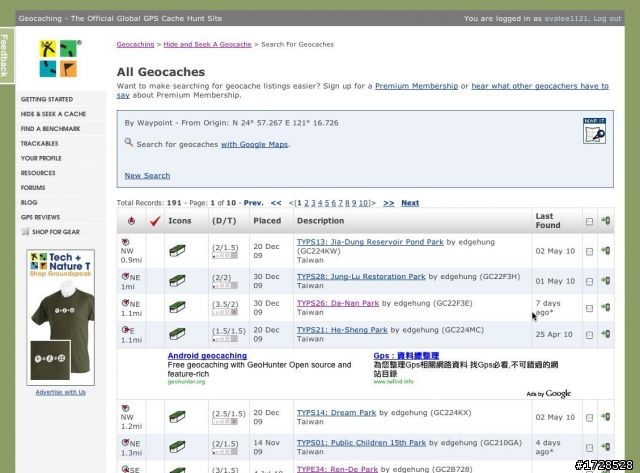The width and height of the screenshot is (640, 473).
Task: Open Find a Benchmark menu item
Action: pos(51,129)
